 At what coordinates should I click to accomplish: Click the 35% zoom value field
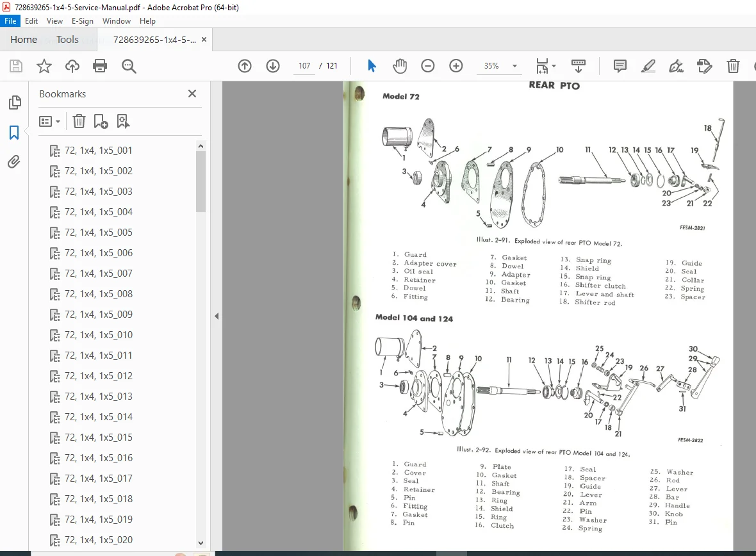(491, 66)
